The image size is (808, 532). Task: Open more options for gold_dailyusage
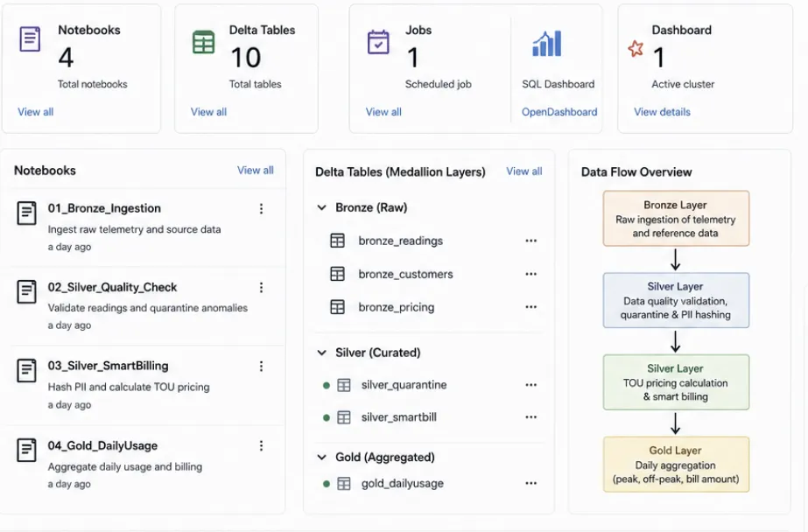click(x=531, y=483)
